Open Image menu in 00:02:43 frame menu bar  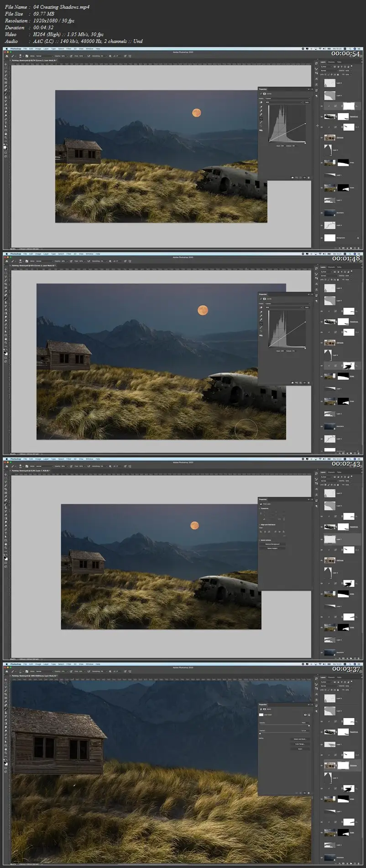(x=38, y=459)
